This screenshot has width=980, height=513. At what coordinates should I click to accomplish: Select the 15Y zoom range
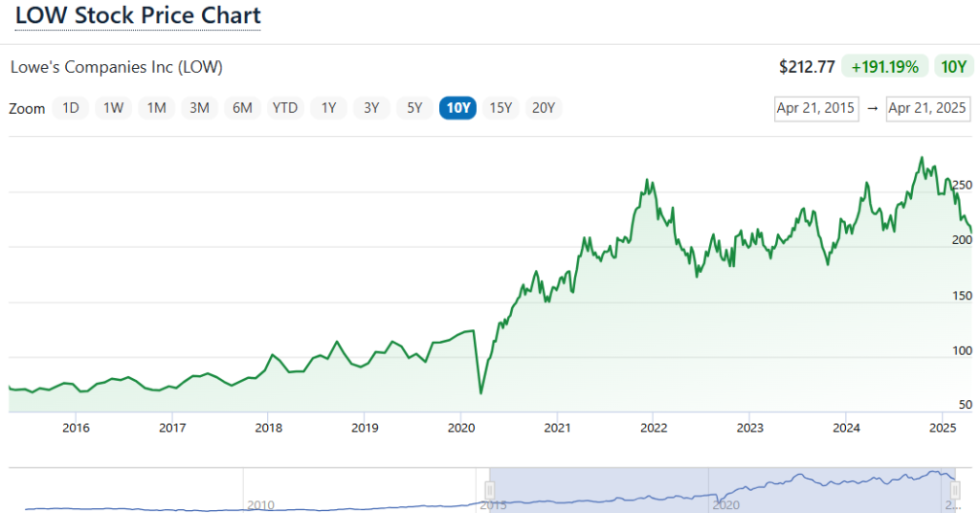point(501,108)
